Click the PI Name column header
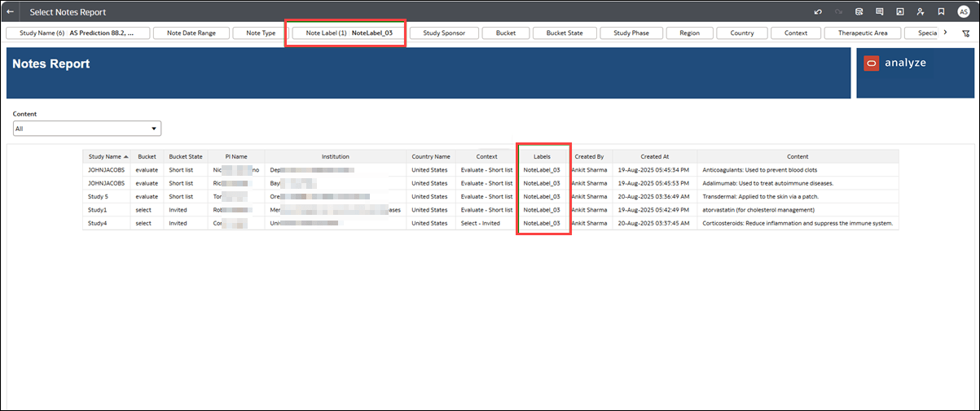This screenshot has width=980, height=411. 236,156
